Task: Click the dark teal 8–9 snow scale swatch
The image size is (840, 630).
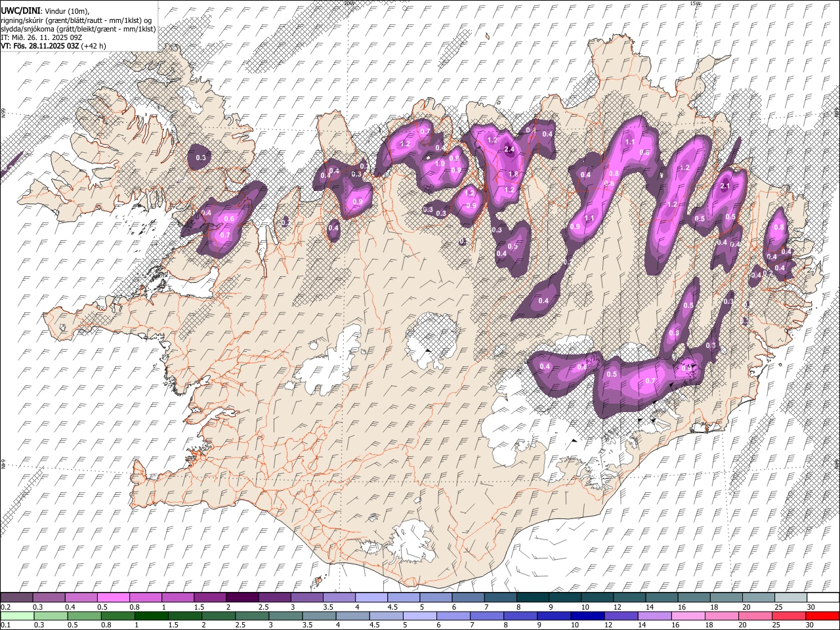Action: coord(533,597)
